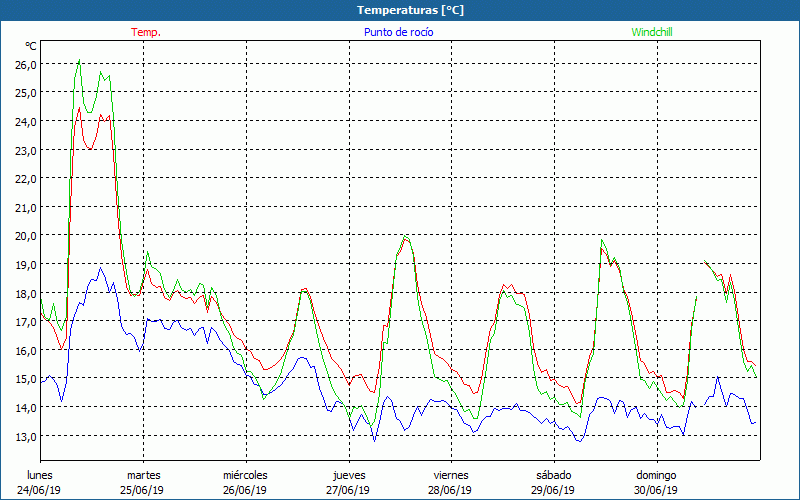The width and height of the screenshot is (800, 500).
Task: Click the 30/06/19 date label
Action: click(656, 490)
